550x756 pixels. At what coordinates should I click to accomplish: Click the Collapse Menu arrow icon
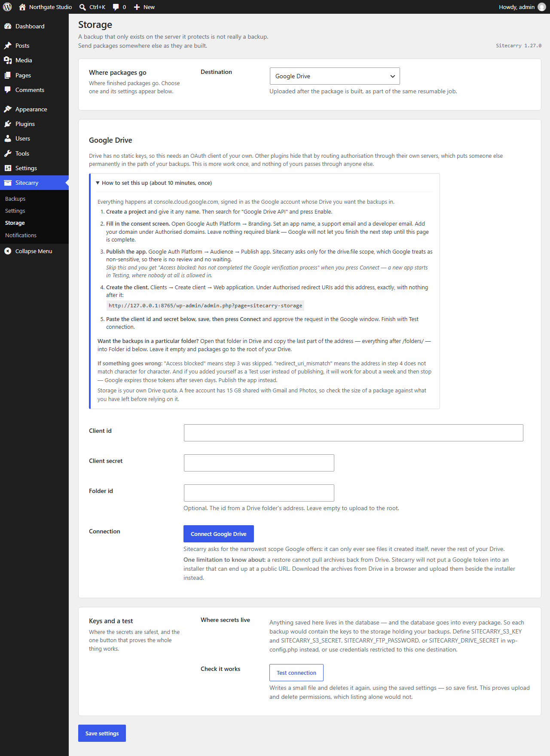click(8, 251)
